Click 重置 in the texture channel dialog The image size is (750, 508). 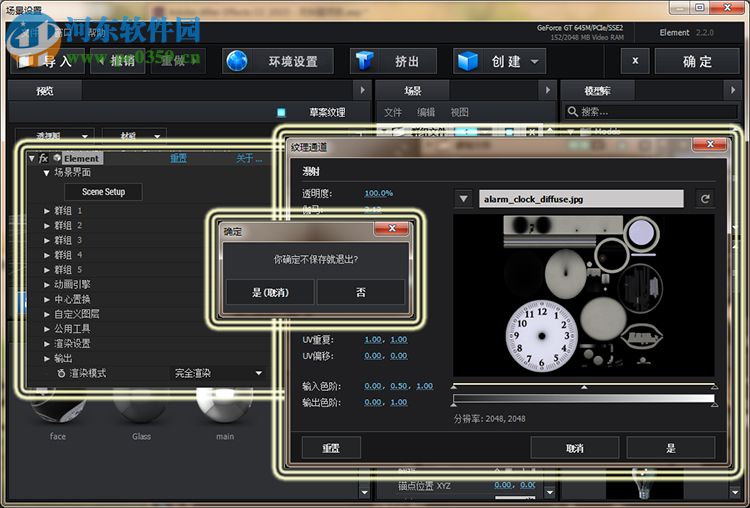pos(331,448)
